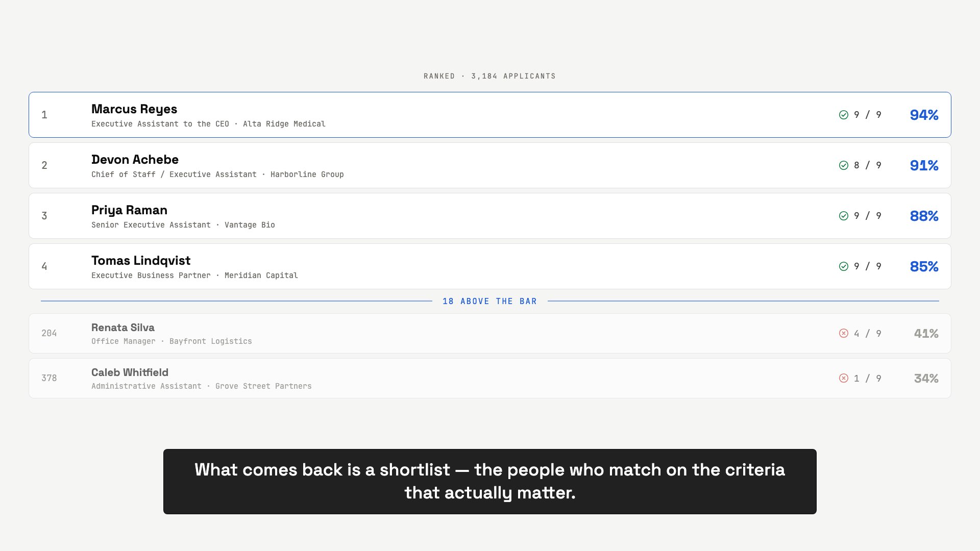980x551 pixels.
Task: Click red cross icon in Caleb Whitfield row
Action: click(844, 378)
